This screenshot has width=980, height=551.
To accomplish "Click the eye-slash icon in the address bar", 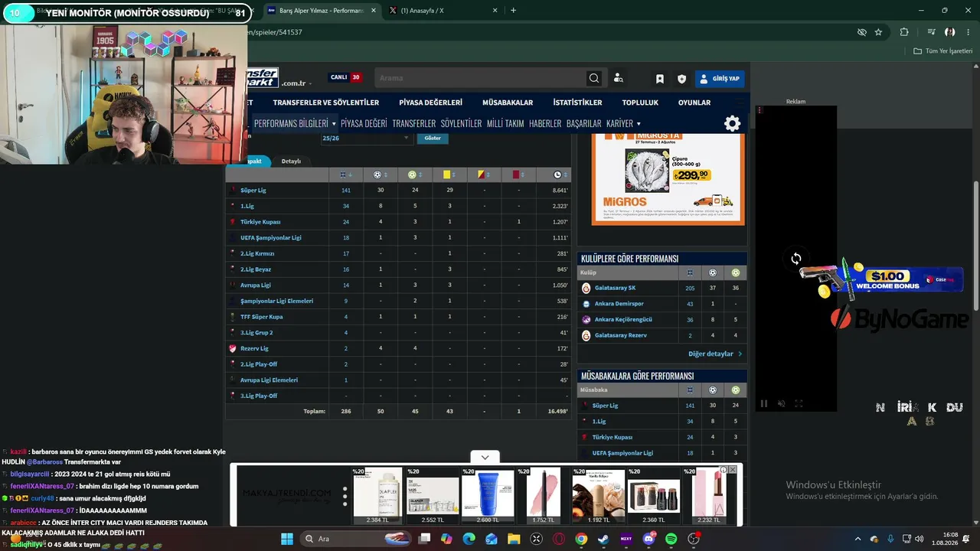I will click(x=861, y=32).
